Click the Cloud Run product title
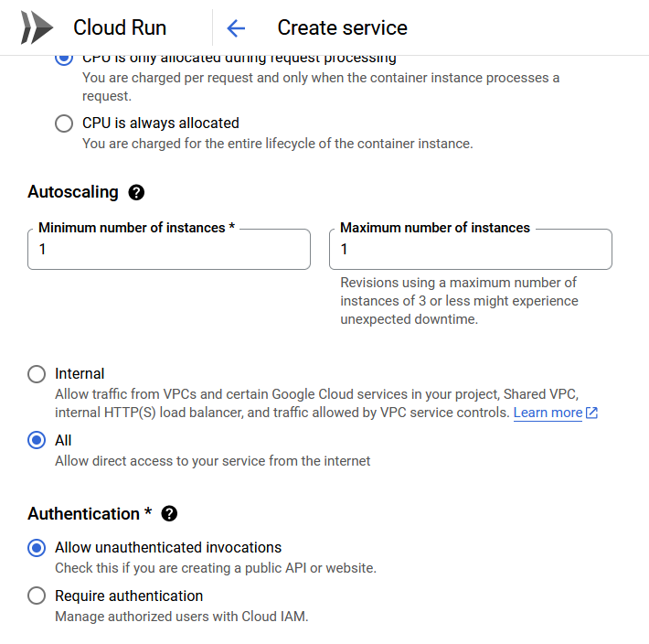This screenshot has height=644, width=649. coord(120,27)
